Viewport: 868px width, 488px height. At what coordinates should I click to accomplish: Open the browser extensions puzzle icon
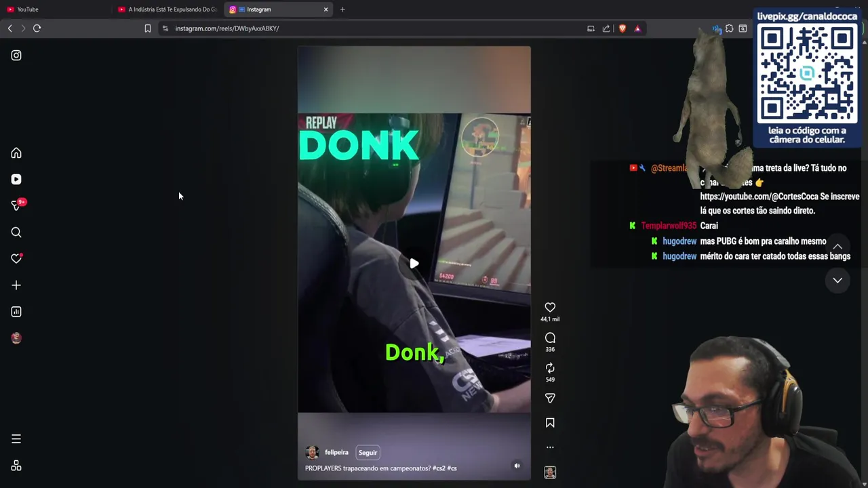click(x=729, y=28)
